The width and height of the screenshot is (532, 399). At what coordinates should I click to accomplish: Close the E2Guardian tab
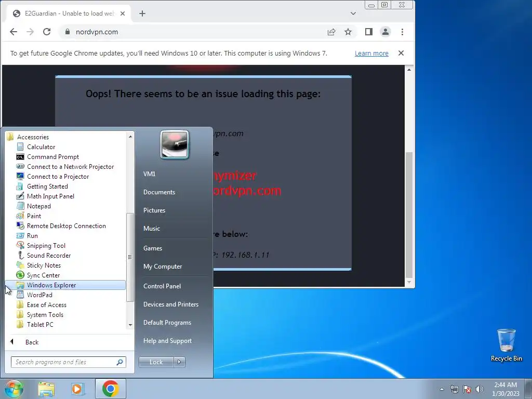pyautogui.click(x=123, y=14)
